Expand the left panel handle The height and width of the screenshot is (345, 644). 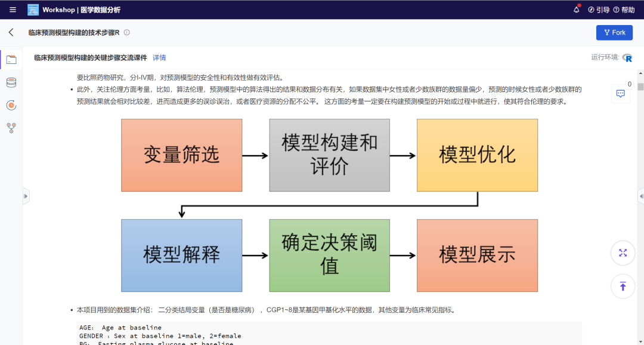click(26, 196)
